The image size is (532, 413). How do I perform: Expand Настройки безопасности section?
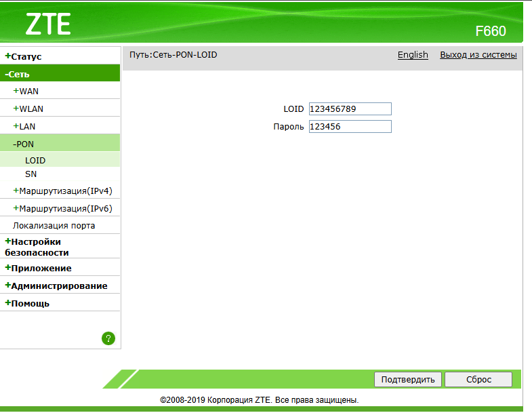[x=37, y=247]
